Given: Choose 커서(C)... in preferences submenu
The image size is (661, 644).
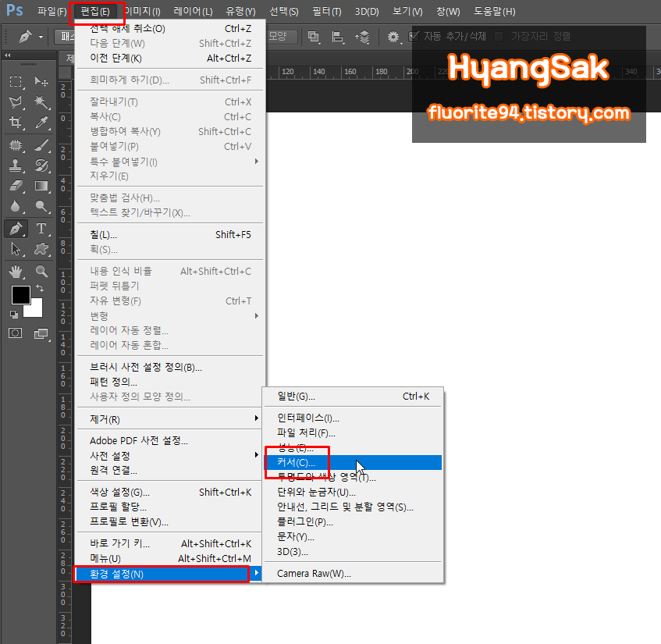Looking at the screenshot, I should pyautogui.click(x=353, y=463).
